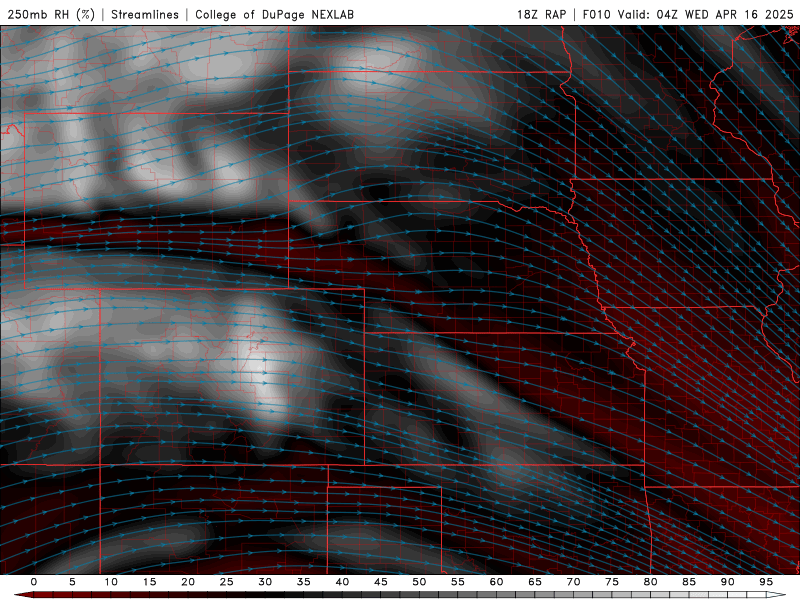Screen dimensions: 800x600
Task: Click the colorbar label '5'
Action: click(72, 582)
